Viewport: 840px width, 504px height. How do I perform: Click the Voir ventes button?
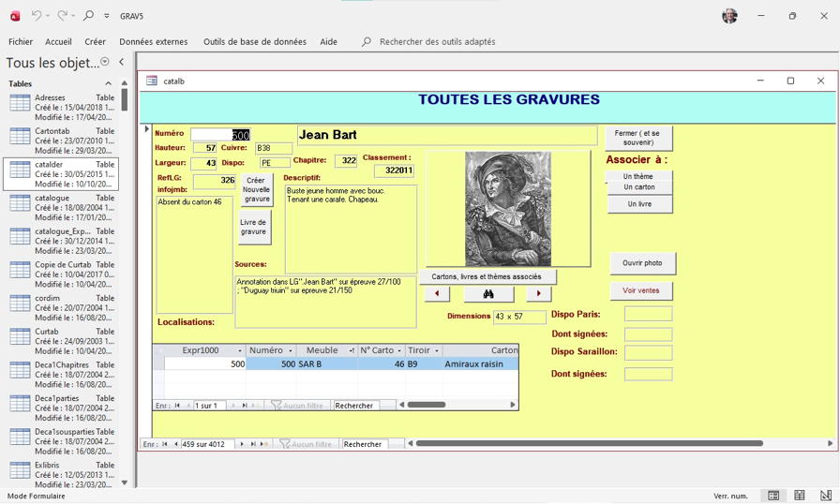pyautogui.click(x=640, y=290)
